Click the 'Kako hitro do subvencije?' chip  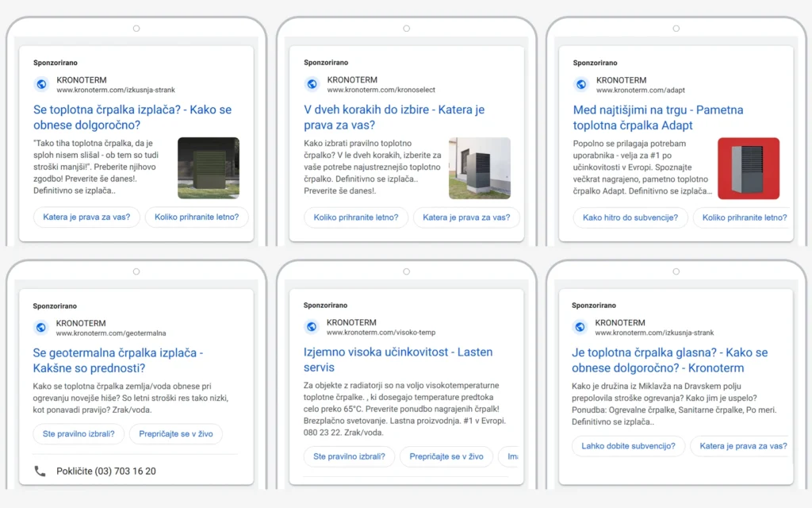pyautogui.click(x=630, y=217)
